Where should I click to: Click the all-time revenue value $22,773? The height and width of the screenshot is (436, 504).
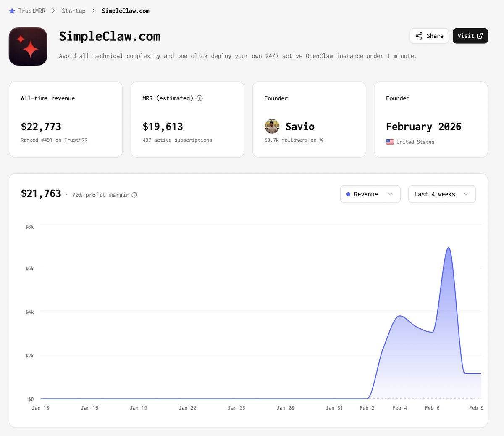click(x=41, y=127)
